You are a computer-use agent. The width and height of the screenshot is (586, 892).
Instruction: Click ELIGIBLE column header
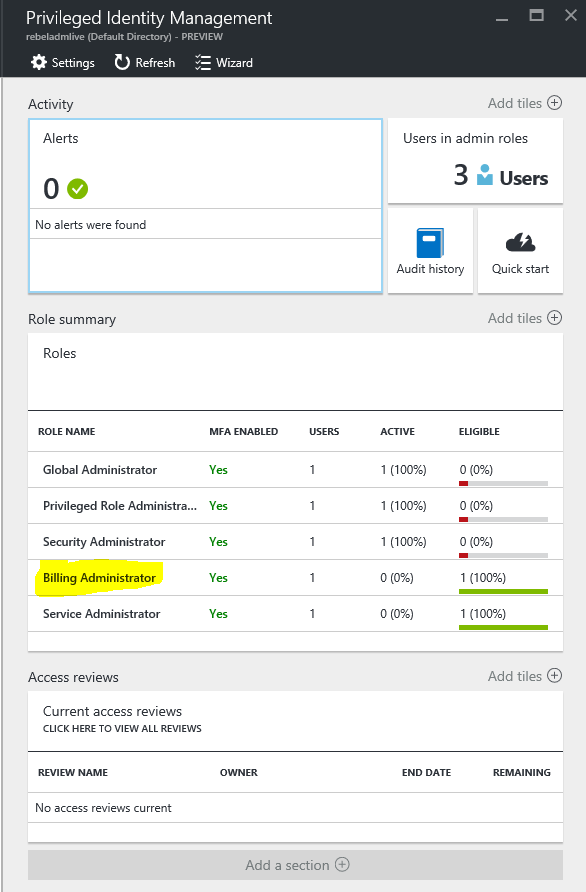[479, 431]
